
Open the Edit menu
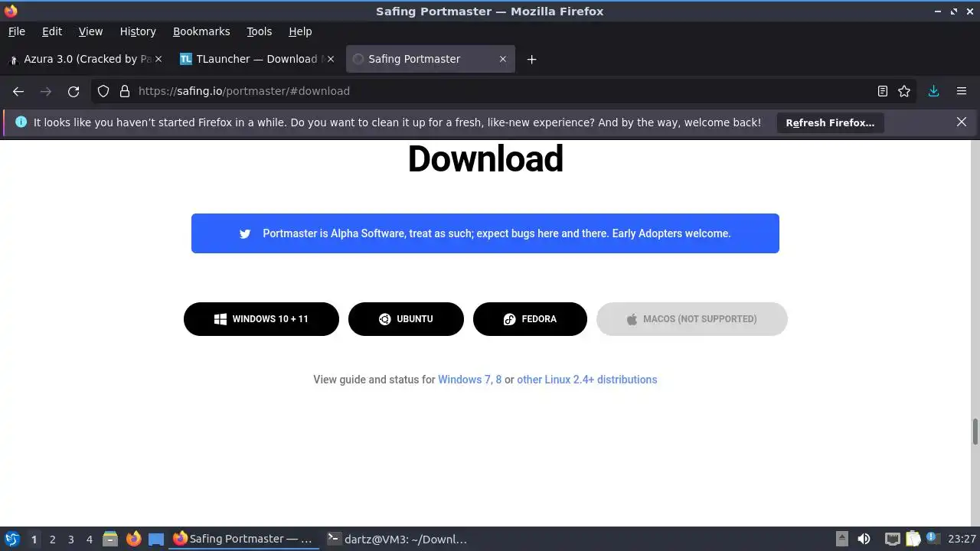click(x=52, y=31)
